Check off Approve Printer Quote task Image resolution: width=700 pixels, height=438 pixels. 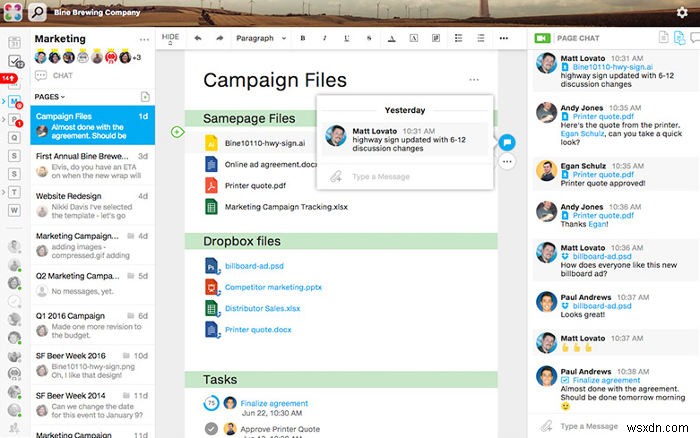(211, 429)
